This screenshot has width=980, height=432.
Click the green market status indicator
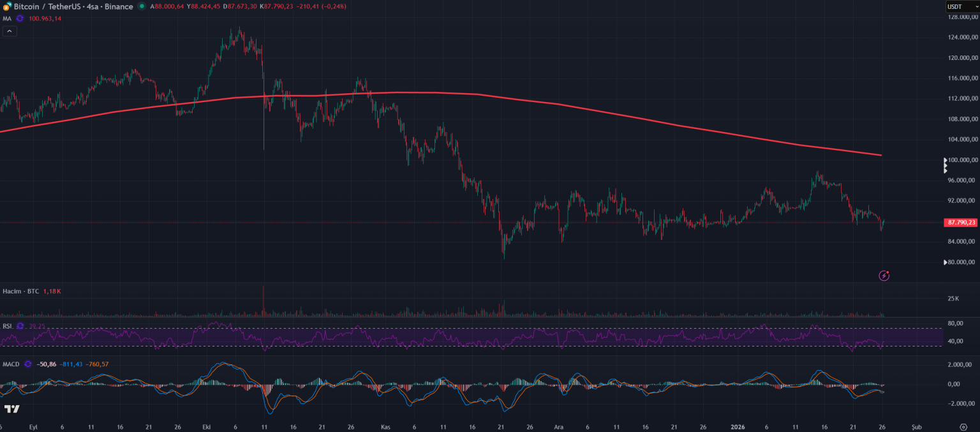pyautogui.click(x=141, y=6)
